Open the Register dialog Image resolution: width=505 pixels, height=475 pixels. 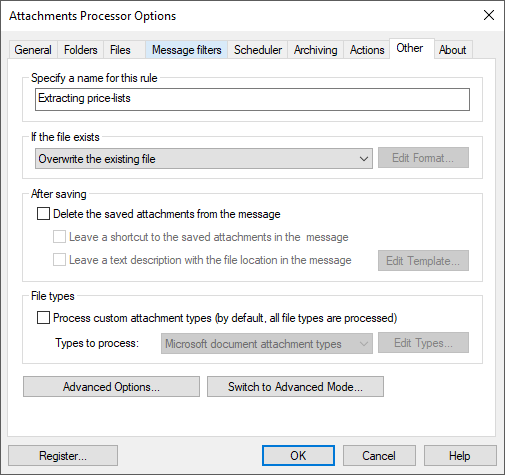coord(63,456)
